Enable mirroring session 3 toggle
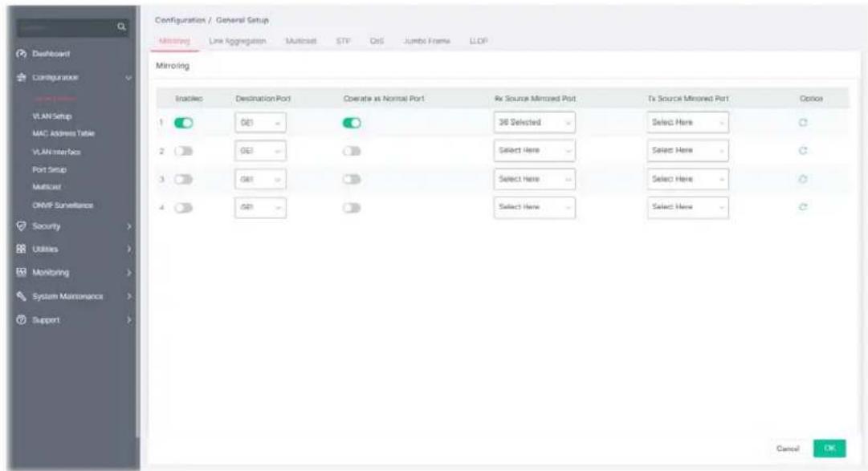Image resolution: width=868 pixels, height=471 pixels. [184, 179]
